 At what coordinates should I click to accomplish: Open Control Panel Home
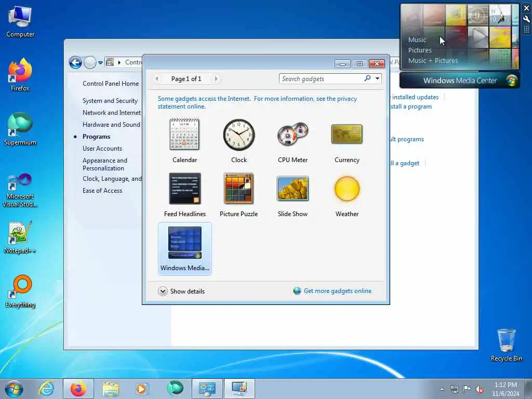111,84
